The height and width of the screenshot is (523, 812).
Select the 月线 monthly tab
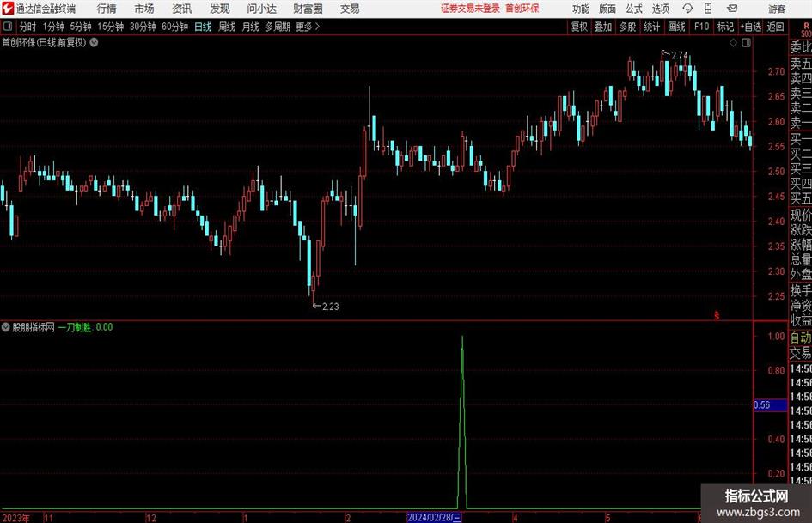point(250,27)
